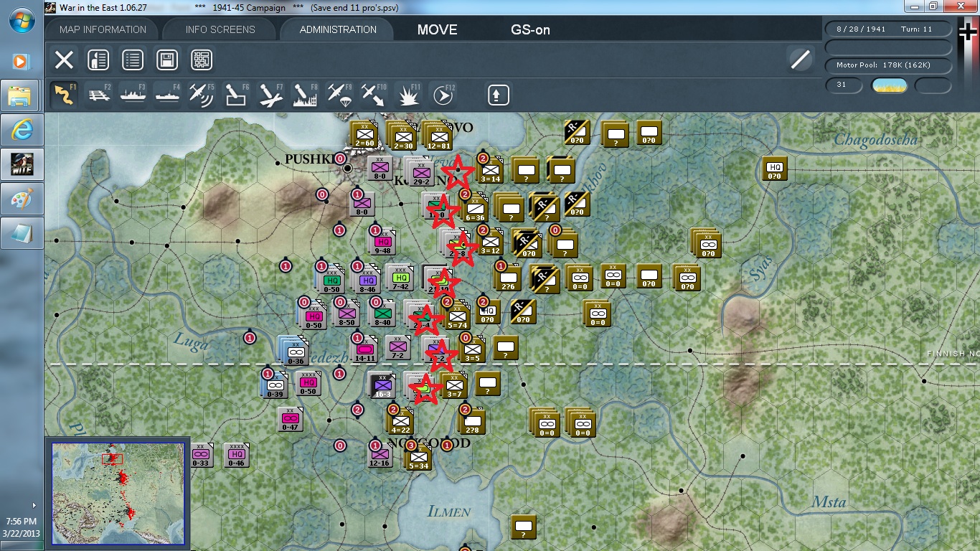Select the Soviet stack labeled 2=30
Image resolution: width=980 pixels, height=551 pixels.
click(x=402, y=135)
